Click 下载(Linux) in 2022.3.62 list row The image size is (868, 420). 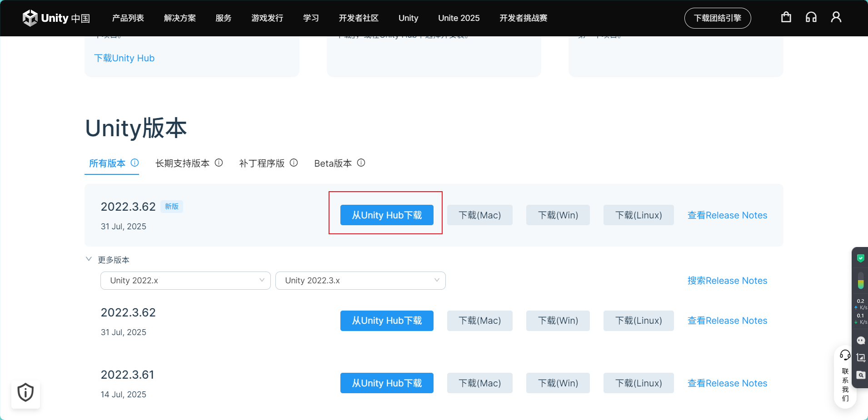tap(639, 321)
